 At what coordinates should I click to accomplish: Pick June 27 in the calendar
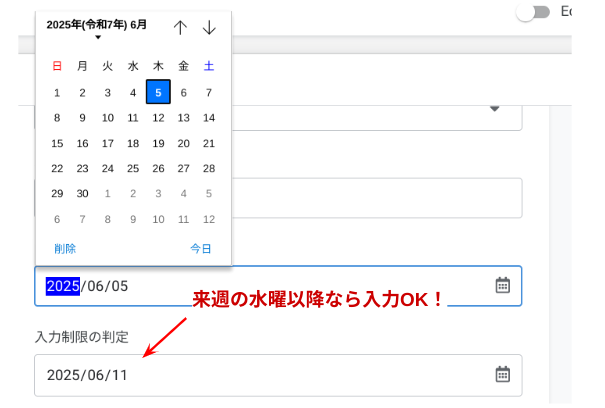point(184,169)
